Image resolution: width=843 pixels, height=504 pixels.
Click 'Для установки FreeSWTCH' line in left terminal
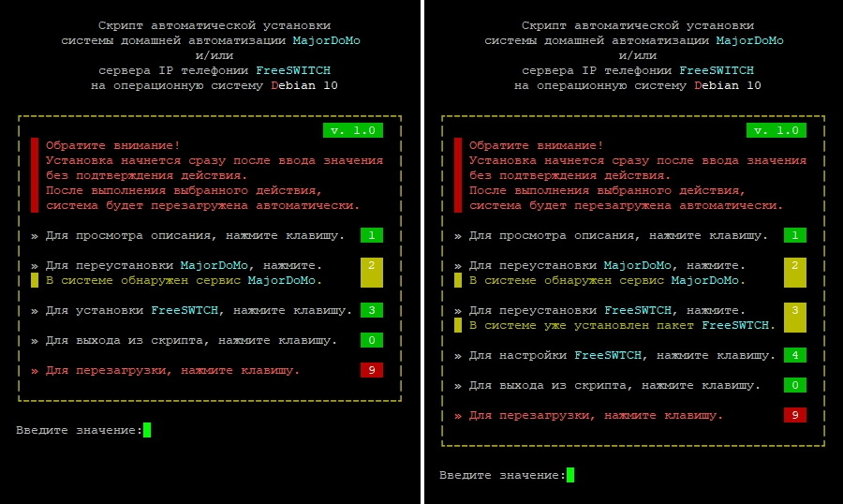(x=191, y=310)
